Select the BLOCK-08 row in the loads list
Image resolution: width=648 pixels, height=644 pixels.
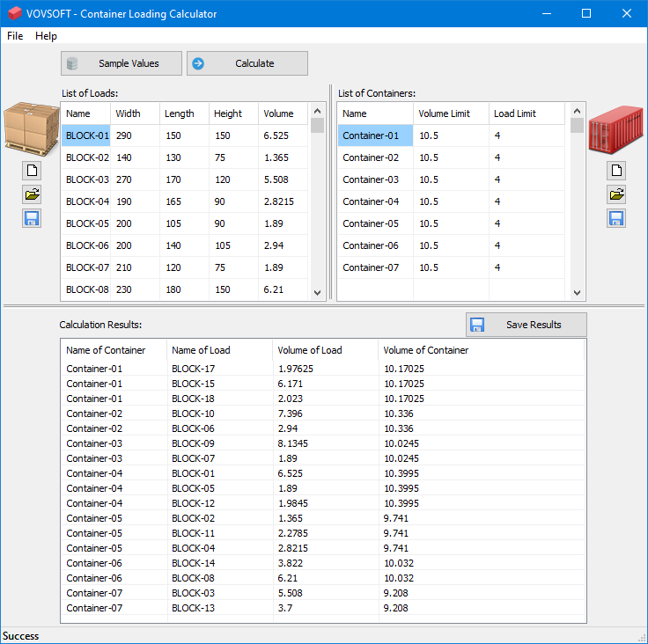point(185,289)
